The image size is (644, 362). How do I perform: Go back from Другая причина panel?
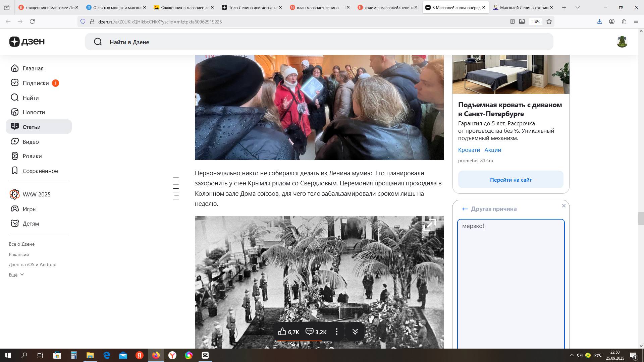pyautogui.click(x=465, y=209)
